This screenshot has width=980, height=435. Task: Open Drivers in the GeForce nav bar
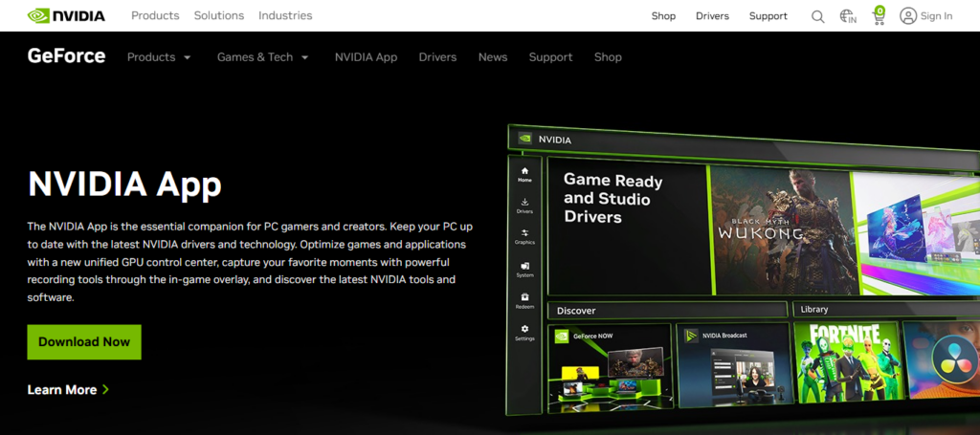click(437, 56)
